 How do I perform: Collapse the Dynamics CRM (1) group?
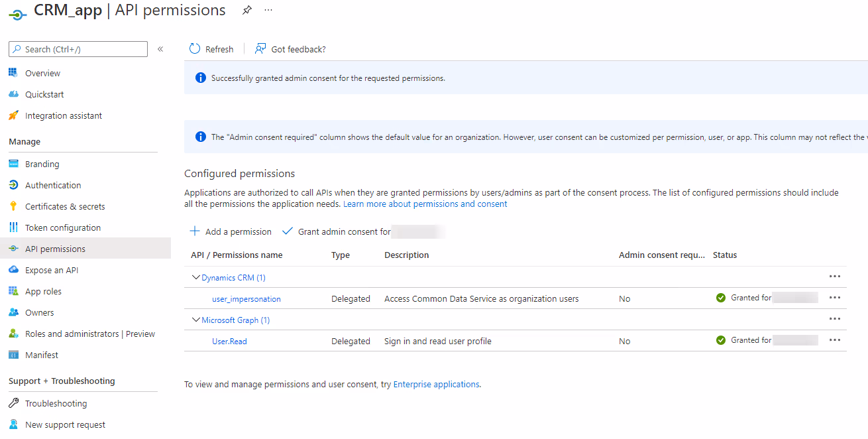(x=196, y=278)
